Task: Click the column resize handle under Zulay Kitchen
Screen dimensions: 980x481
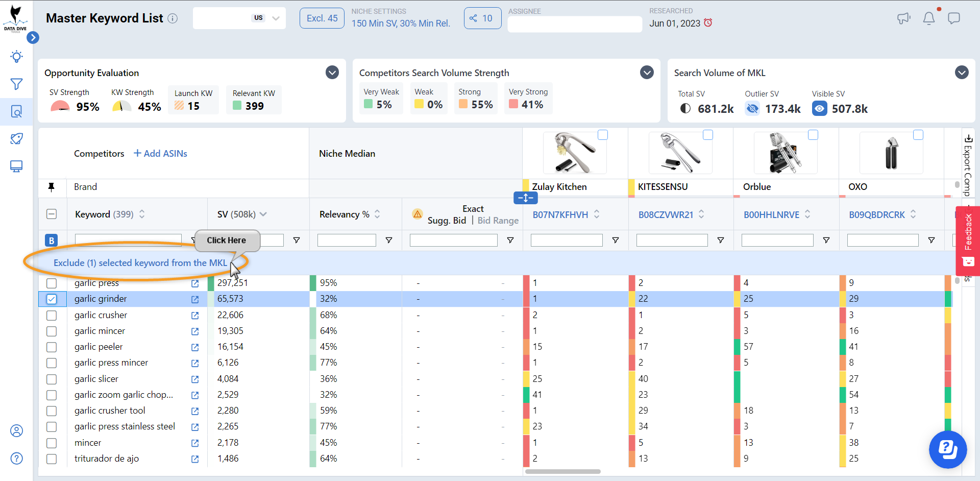Action: coord(526,198)
